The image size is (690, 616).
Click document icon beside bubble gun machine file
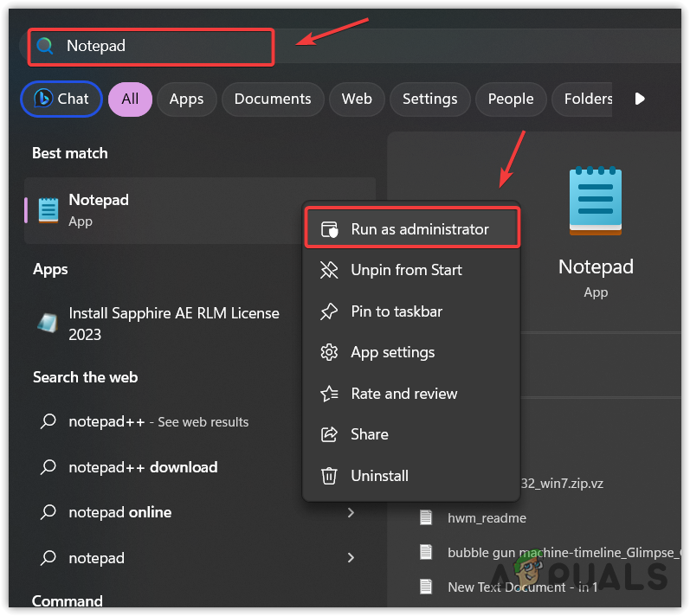(x=426, y=552)
